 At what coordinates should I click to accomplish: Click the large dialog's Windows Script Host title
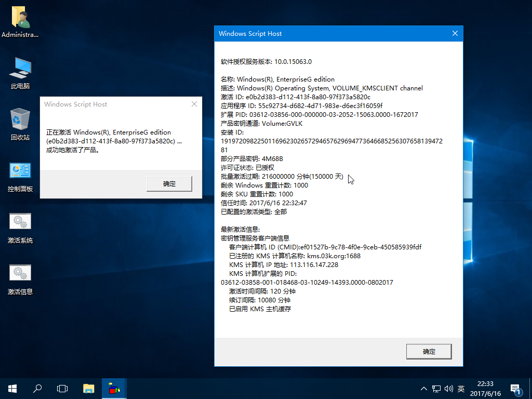250,34
